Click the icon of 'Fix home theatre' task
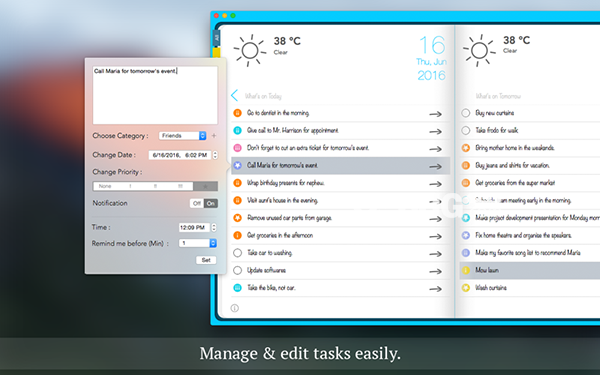 [x=466, y=235]
